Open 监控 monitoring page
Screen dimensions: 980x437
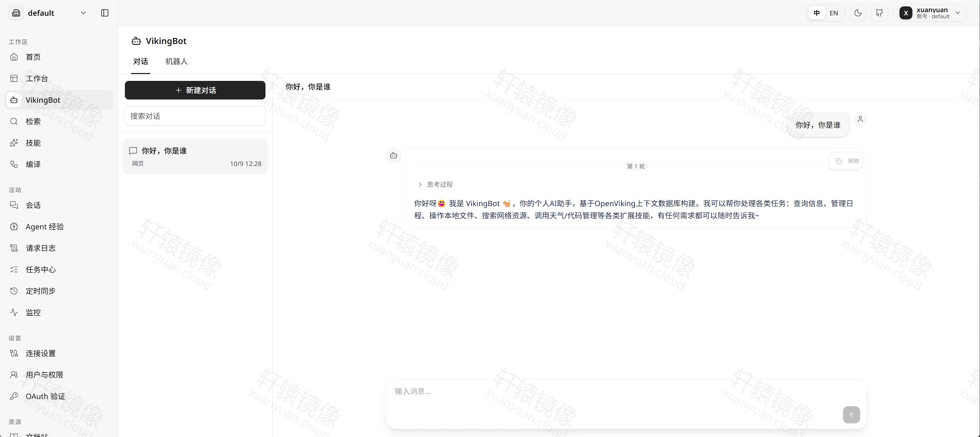[59, 312]
